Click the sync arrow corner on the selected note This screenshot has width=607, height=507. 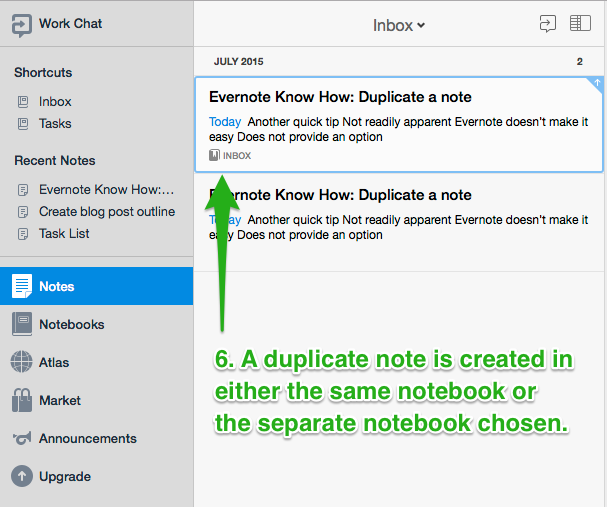click(x=595, y=84)
